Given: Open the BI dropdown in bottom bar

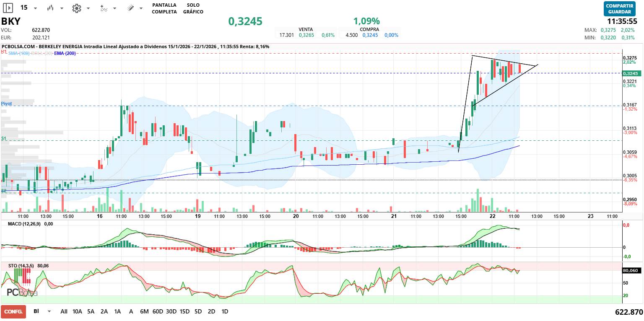Looking at the screenshot, I should (x=49, y=311).
